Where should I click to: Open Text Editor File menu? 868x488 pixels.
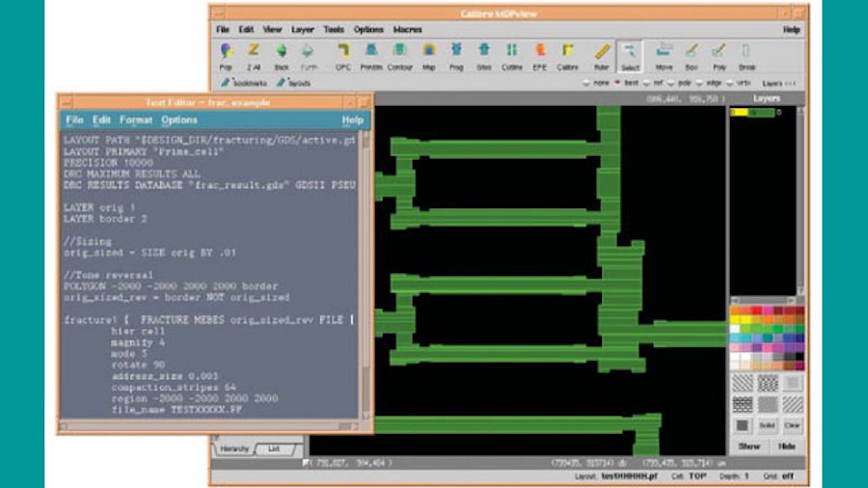[x=74, y=120]
